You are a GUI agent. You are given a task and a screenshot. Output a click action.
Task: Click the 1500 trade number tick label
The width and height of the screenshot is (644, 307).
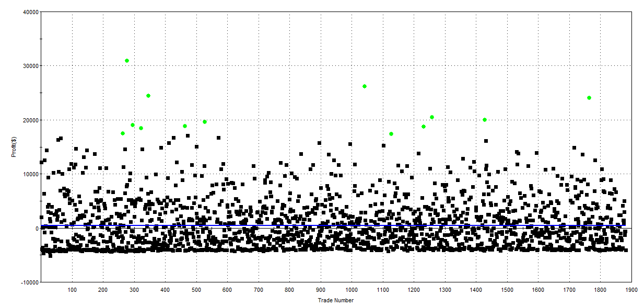(507, 289)
